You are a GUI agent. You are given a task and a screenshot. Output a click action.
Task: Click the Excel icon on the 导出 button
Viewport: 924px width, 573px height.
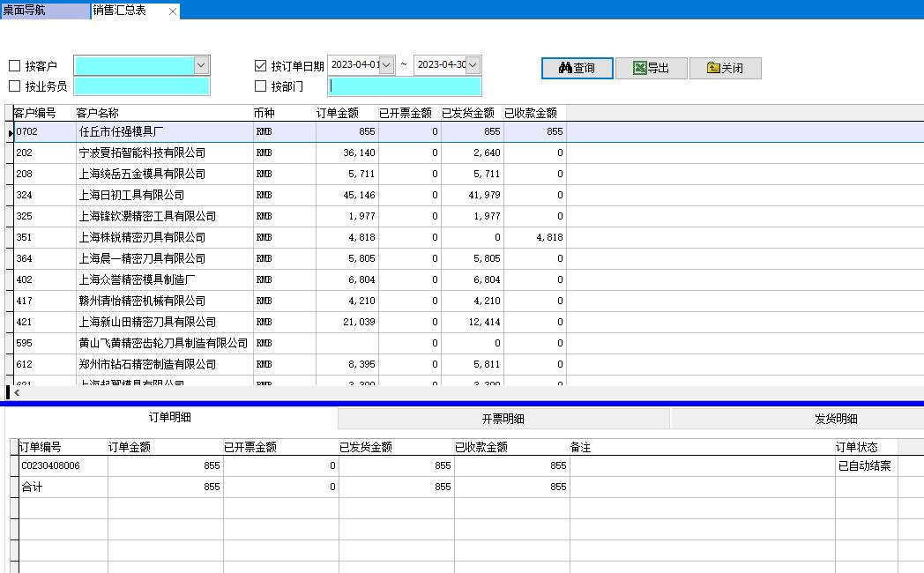[639, 67]
